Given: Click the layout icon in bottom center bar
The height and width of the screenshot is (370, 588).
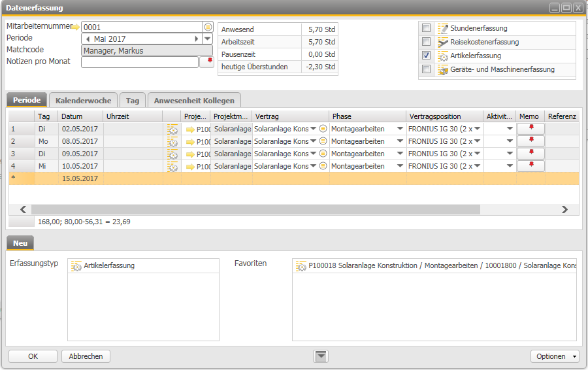Looking at the screenshot, I should [321, 356].
